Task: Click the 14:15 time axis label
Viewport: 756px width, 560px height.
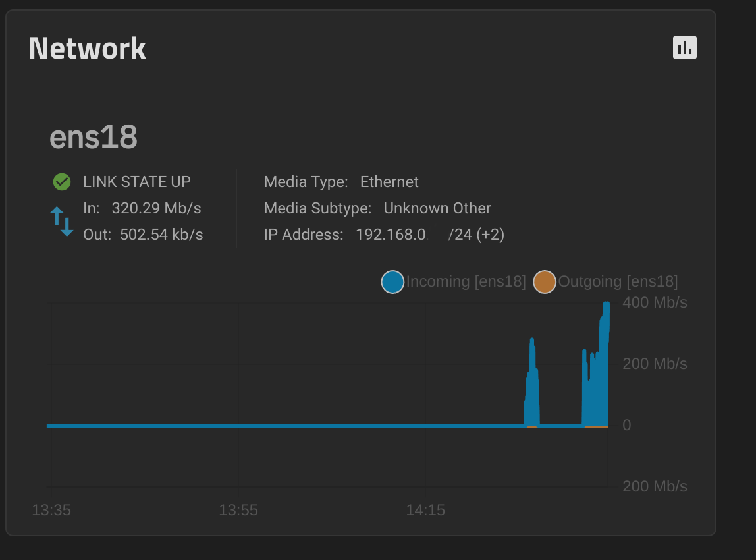Action: [425, 510]
